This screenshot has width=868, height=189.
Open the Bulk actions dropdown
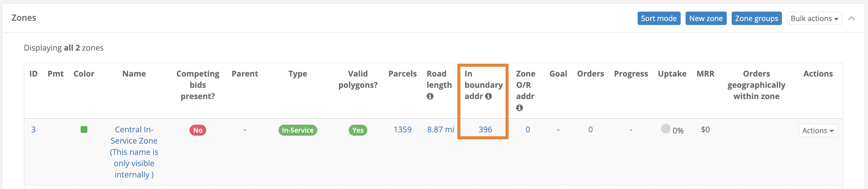(814, 19)
